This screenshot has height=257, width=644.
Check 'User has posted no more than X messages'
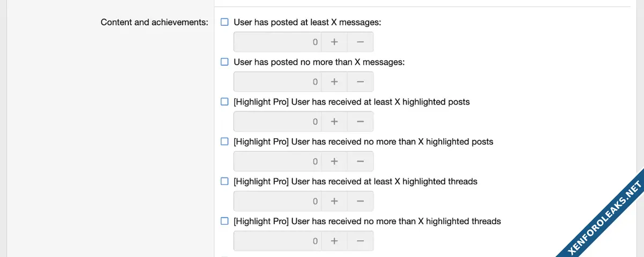[x=225, y=62]
